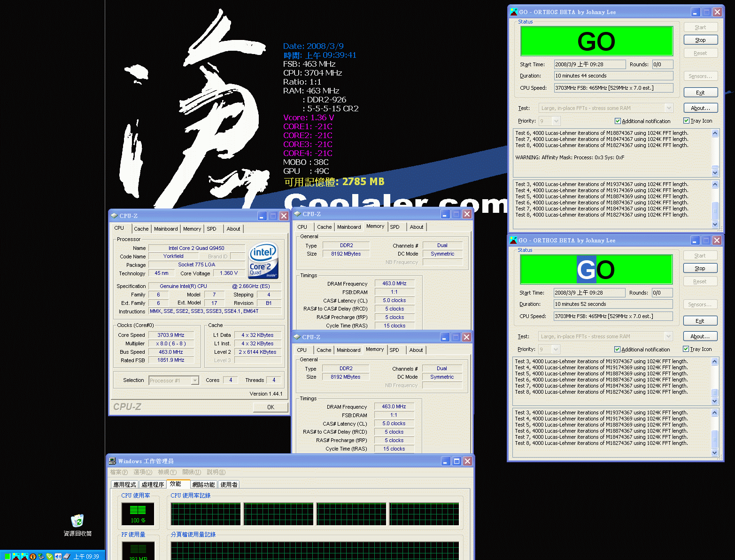Switch to 處理程序 tab in Task Manager
Viewport: 735px width, 560px height.
[x=153, y=485]
